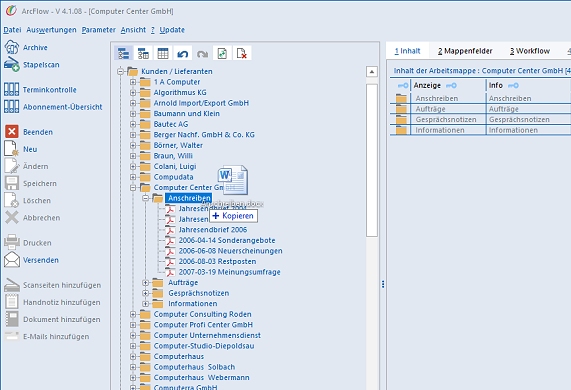
Task: Click the E-Mails hinzufügen icon
Action: click(x=12, y=336)
